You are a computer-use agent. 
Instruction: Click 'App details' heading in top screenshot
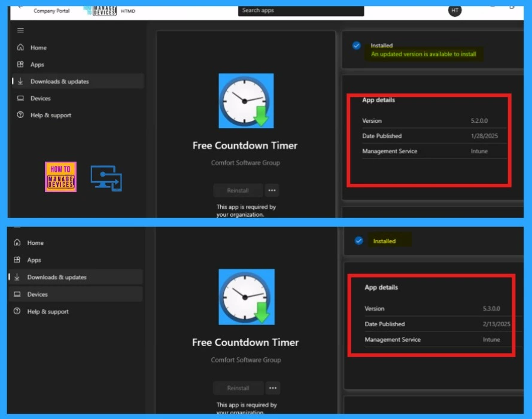click(378, 100)
